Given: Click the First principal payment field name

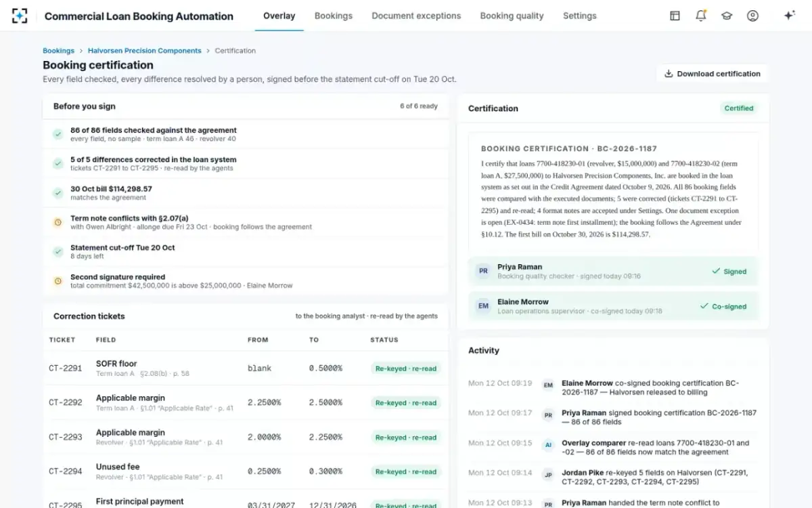Looking at the screenshot, I should coord(140,501).
